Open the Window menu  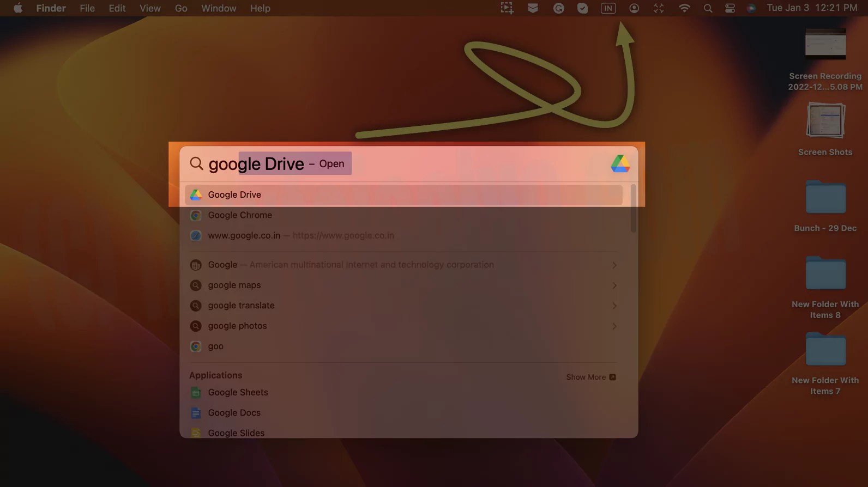point(219,8)
